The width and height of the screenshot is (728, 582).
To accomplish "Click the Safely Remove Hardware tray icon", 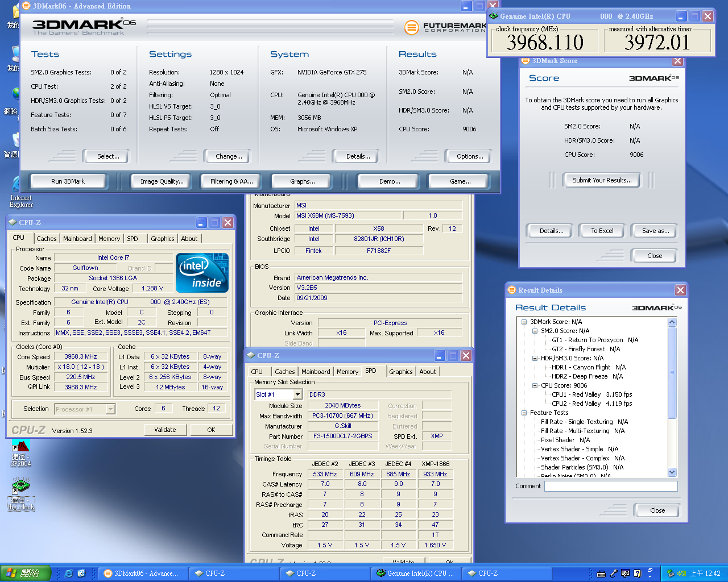I will tap(671, 573).
